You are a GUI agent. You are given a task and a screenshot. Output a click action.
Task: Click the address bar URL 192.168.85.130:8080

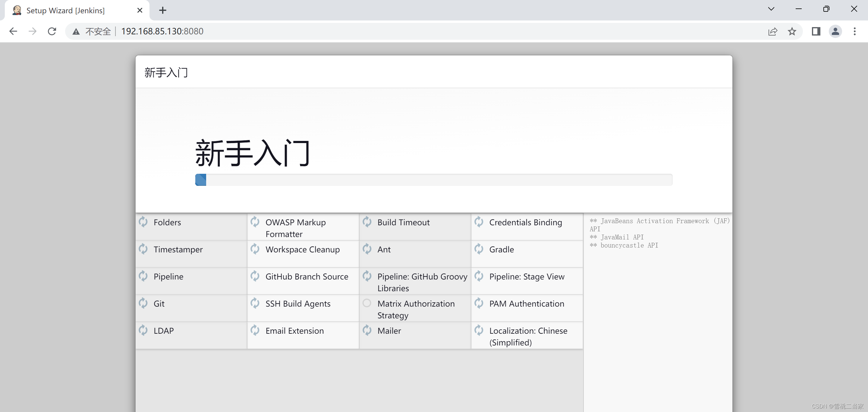tap(162, 31)
